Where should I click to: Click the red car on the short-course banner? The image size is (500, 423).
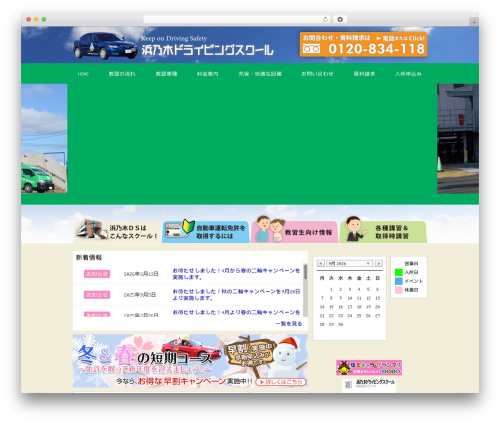coord(191,349)
